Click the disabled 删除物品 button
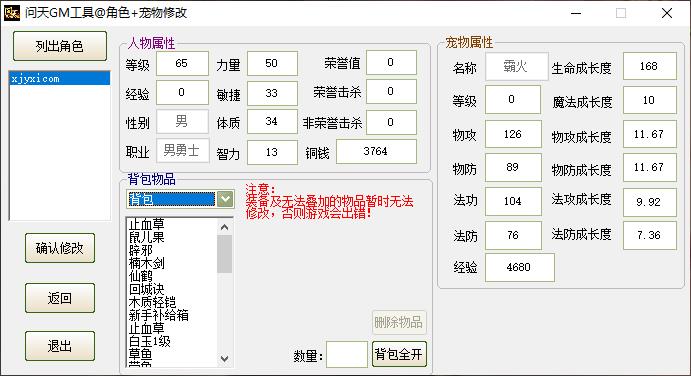 click(x=399, y=322)
